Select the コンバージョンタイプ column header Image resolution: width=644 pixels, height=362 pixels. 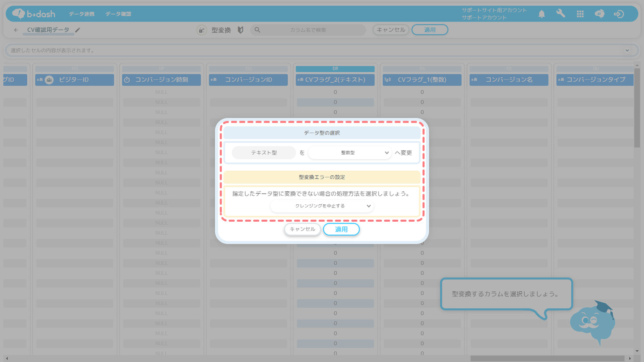[x=595, y=80]
